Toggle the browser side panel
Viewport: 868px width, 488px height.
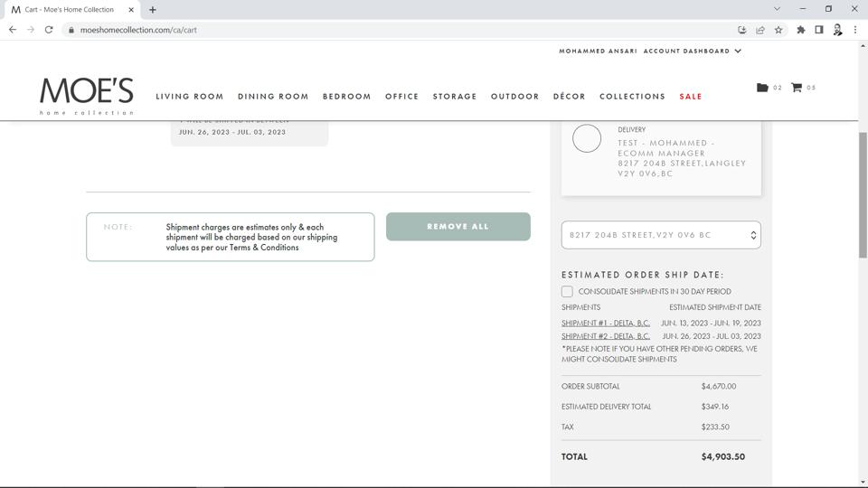[819, 30]
